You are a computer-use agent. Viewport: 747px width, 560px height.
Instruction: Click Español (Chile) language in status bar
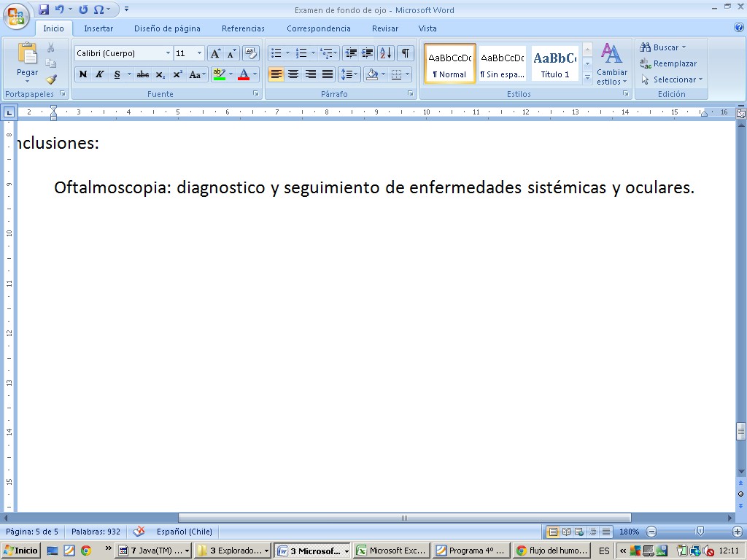tap(184, 532)
